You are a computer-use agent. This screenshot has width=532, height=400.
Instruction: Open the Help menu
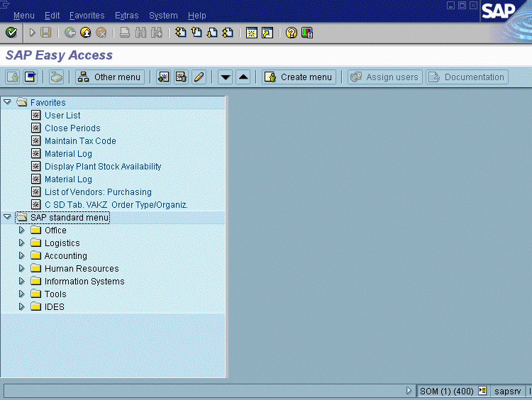point(196,16)
